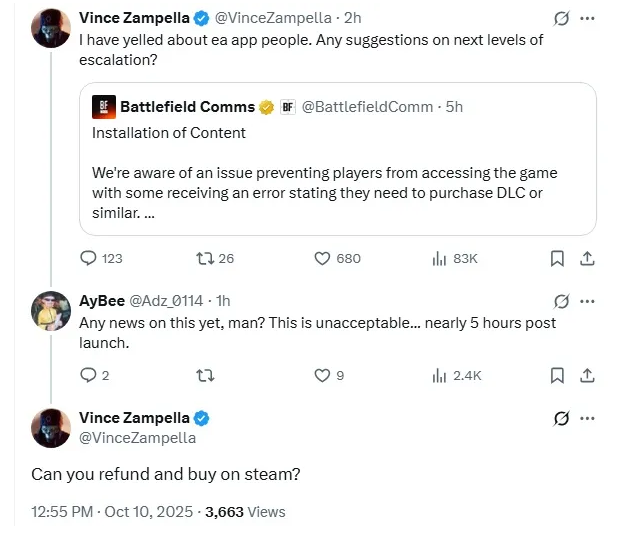View AyBee's tweet 2.4K analytics
This screenshot has width=635, height=534.
point(438,375)
